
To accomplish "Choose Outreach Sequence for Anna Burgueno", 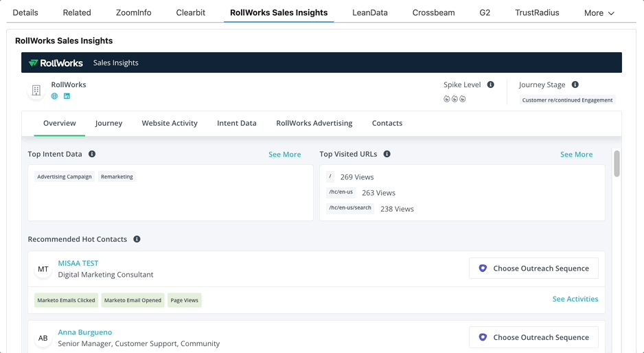I will click(x=533, y=337).
